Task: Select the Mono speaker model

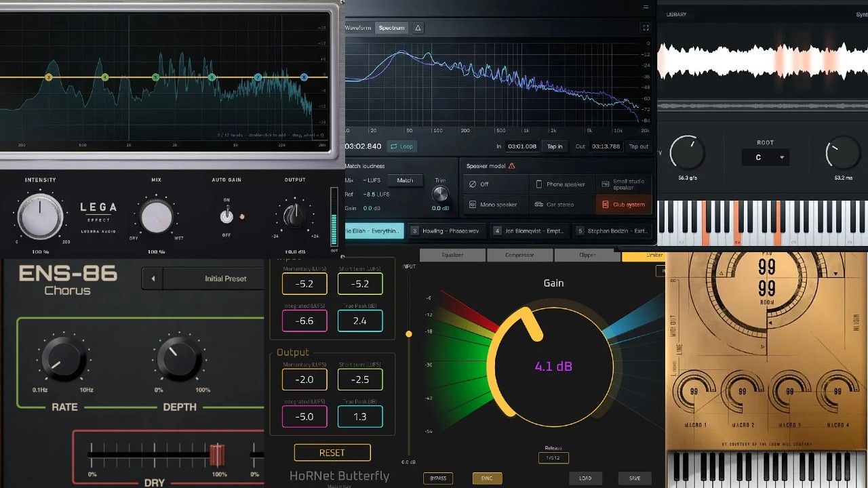Action: coord(496,204)
